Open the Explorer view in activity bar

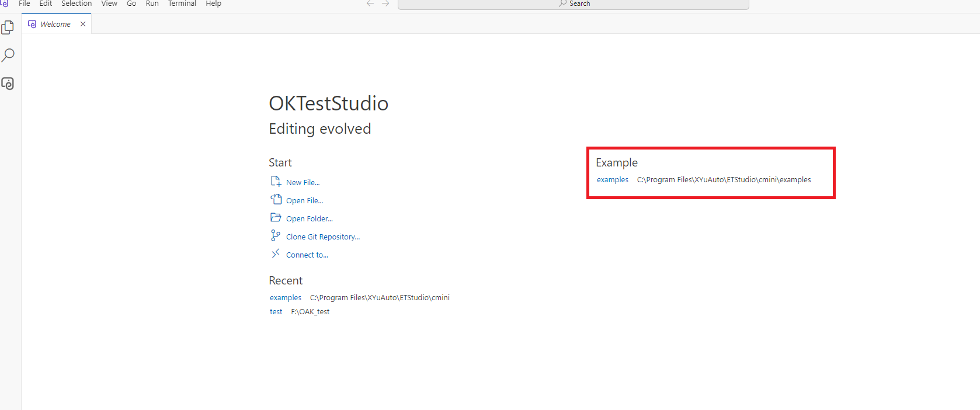(x=8, y=27)
